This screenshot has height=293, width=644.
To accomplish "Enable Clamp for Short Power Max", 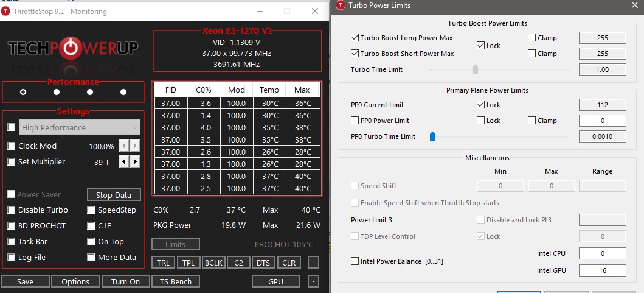I will pyautogui.click(x=531, y=54).
